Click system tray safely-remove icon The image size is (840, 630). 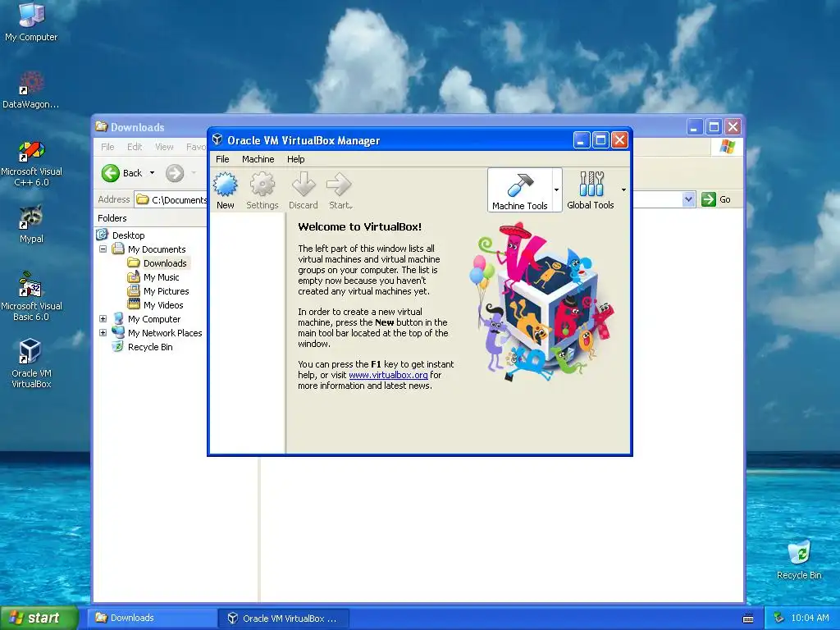coord(779,618)
